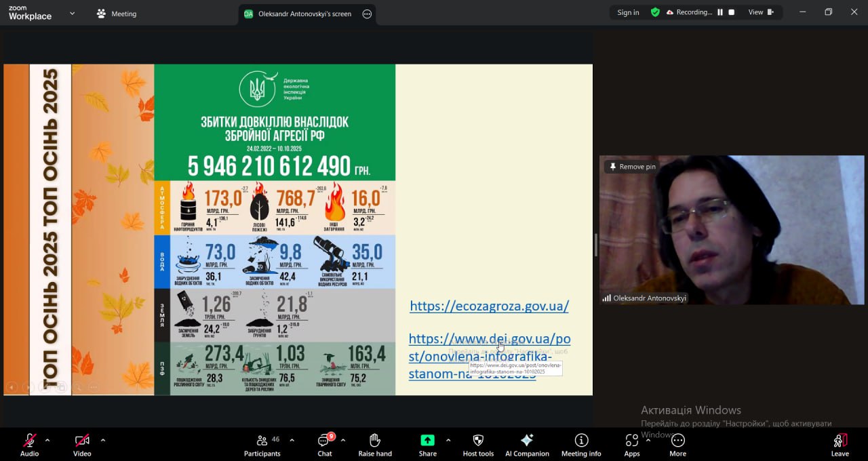868x461 pixels.
Task: Open the Apps panel
Action: [632, 445]
